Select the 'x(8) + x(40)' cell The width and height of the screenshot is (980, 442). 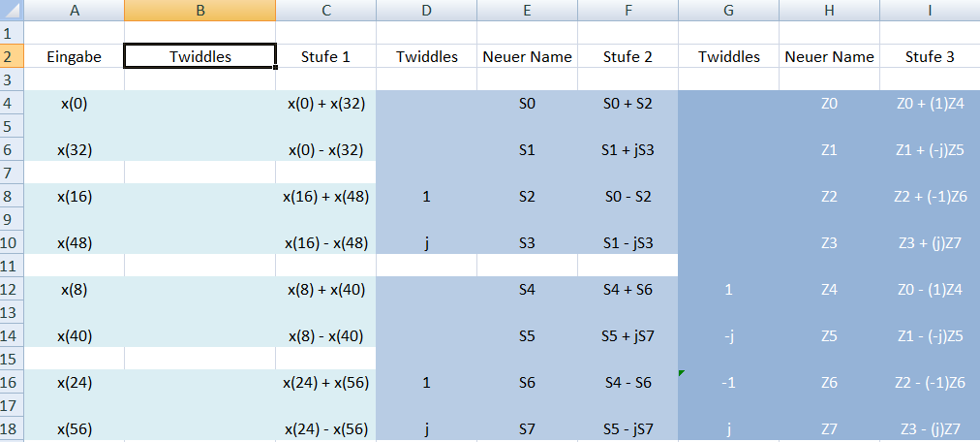point(325,290)
